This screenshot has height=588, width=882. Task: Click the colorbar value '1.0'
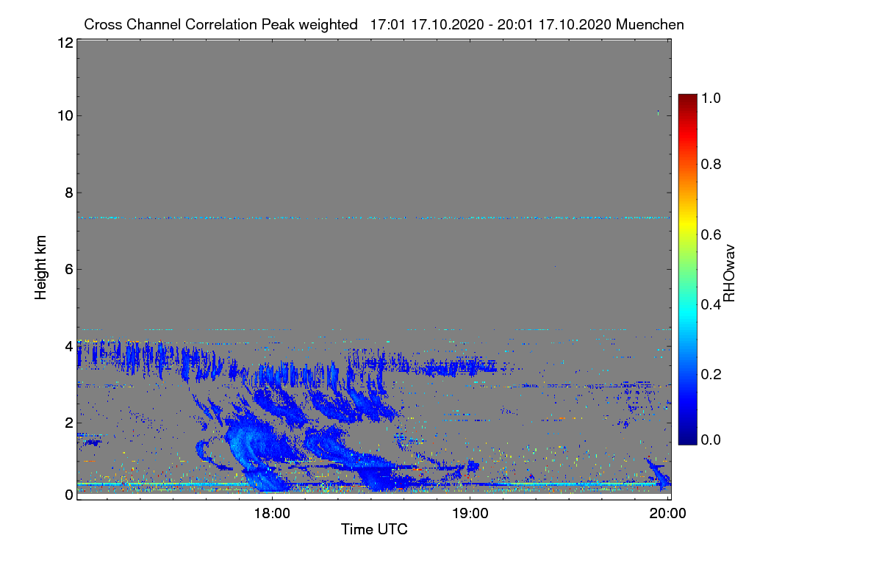(x=711, y=96)
